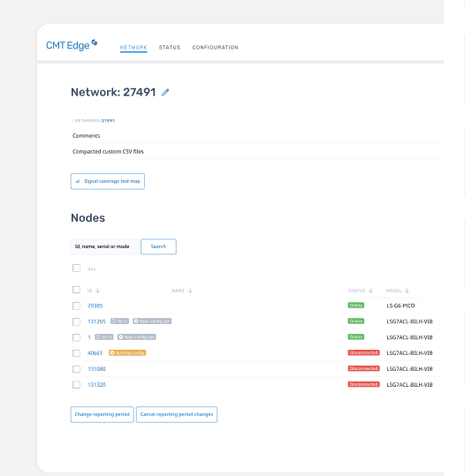Sort nodes by Model using arrow
The width and height of the screenshot is (465, 476).
click(x=407, y=291)
